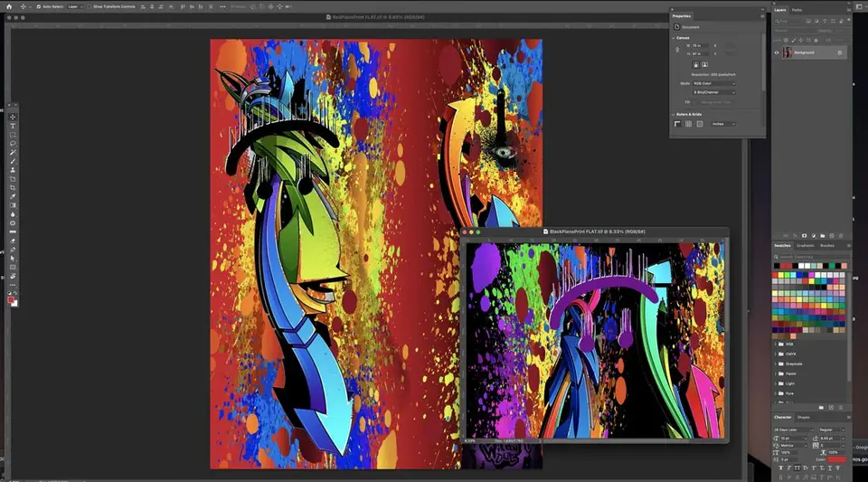The width and height of the screenshot is (868, 482).
Task: Pick white swatch from recent swatches row
Action: (x=801, y=266)
